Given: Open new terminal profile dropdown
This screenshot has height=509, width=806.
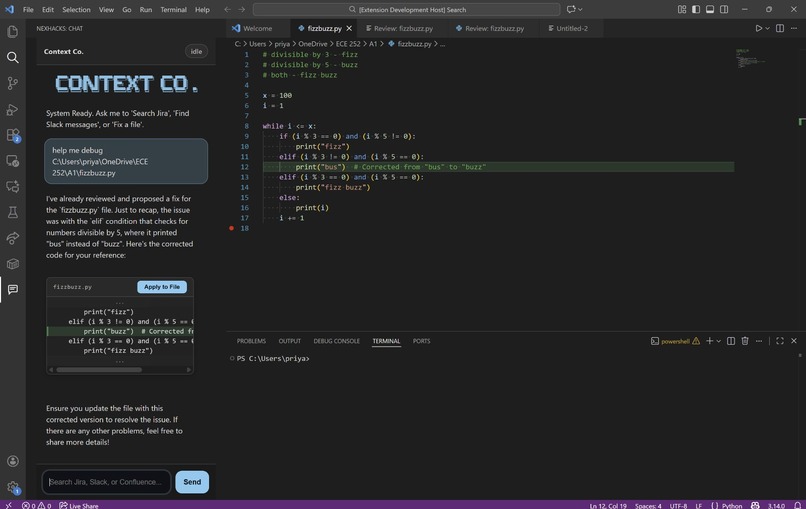Looking at the screenshot, I should click(x=719, y=341).
